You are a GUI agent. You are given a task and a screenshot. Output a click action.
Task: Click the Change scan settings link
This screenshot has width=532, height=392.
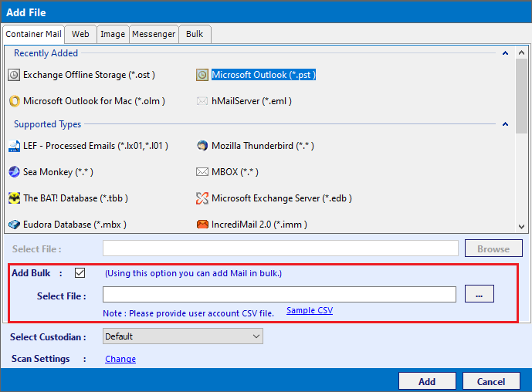click(120, 359)
